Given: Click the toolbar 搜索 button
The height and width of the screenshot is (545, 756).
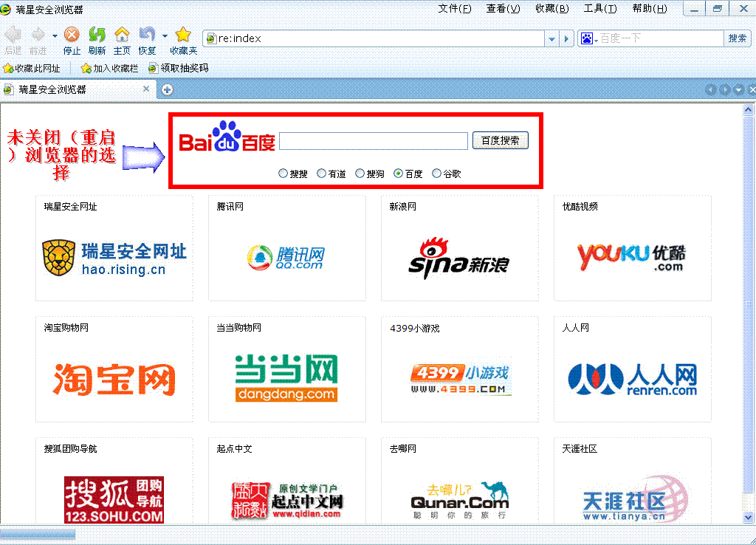Looking at the screenshot, I should pos(738,38).
